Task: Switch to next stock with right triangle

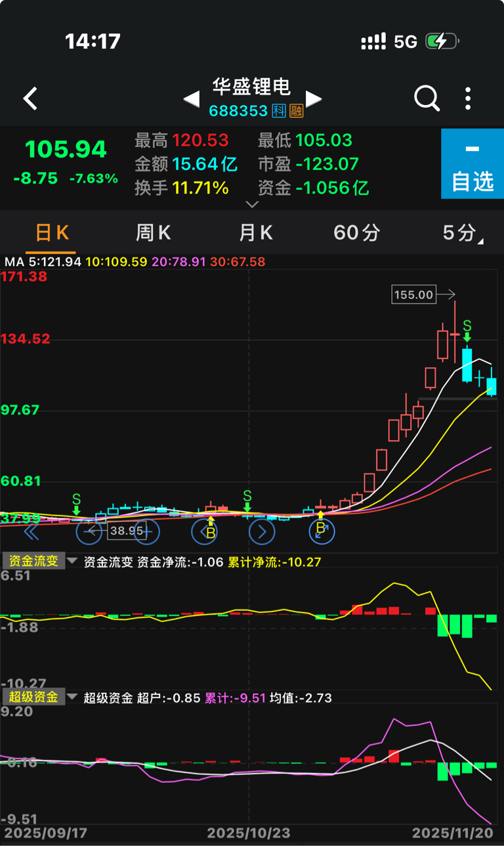Action: click(x=314, y=99)
